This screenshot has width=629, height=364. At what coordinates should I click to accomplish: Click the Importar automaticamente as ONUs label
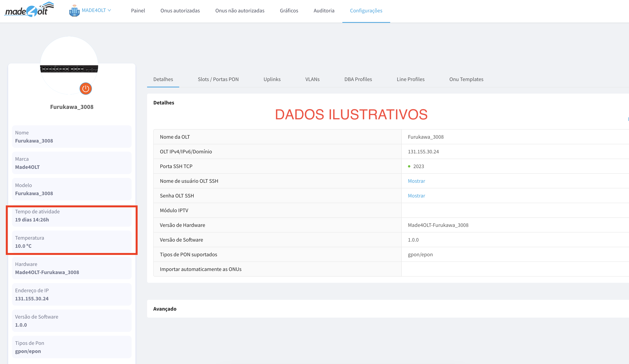point(201,269)
